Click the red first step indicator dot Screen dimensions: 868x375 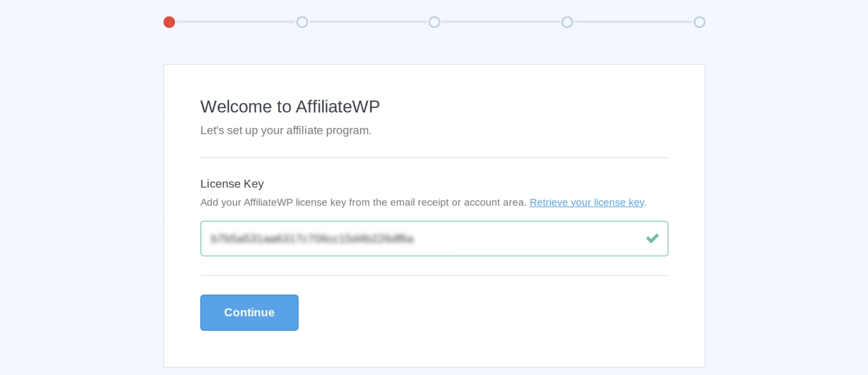point(169,22)
